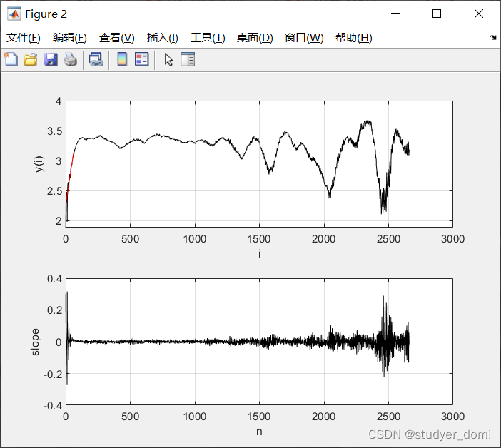Click the Insert Legend icon
Screen dimensions: 501x448
[x=142, y=59]
